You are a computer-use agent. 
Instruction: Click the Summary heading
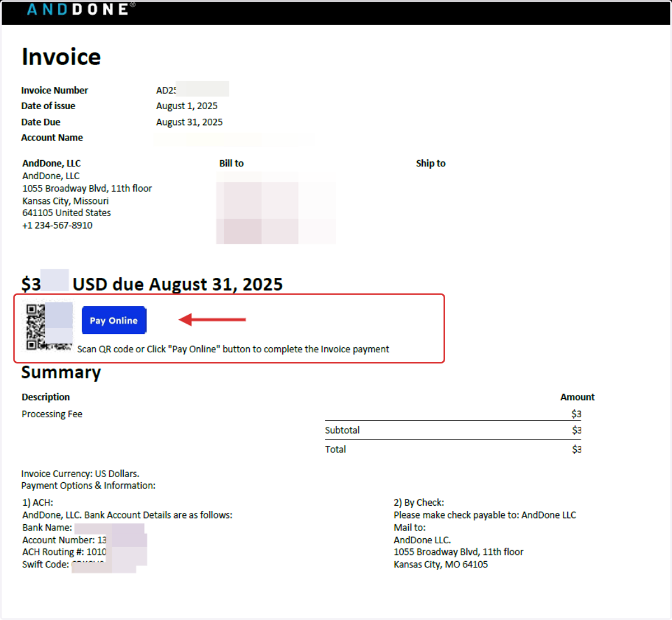pos(61,372)
